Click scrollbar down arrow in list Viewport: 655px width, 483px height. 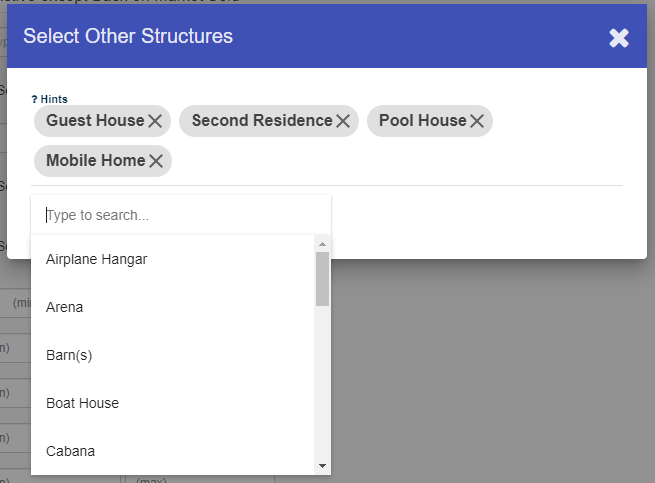coord(322,466)
